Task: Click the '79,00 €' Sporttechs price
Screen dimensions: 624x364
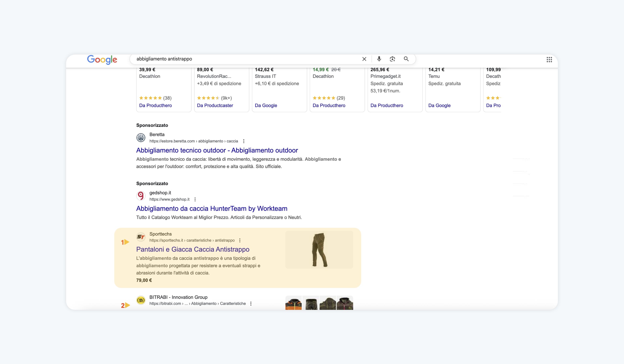Action: (x=144, y=280)
